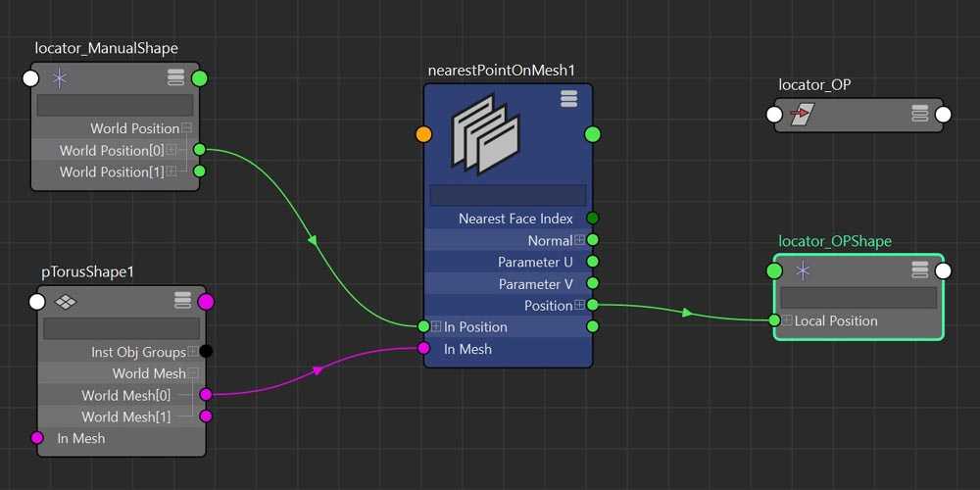Expand Local Position on locator_OPShape

click(x=787, y=320)
